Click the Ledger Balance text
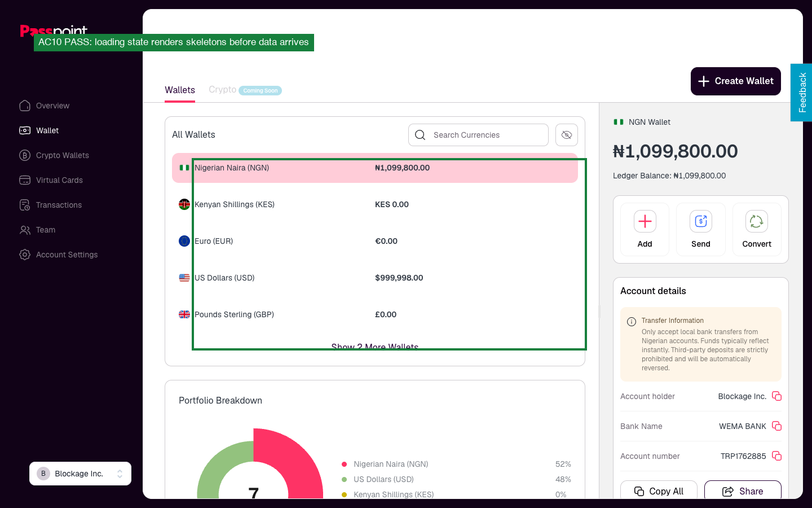812x508 pixels. (x=669, y=176)
